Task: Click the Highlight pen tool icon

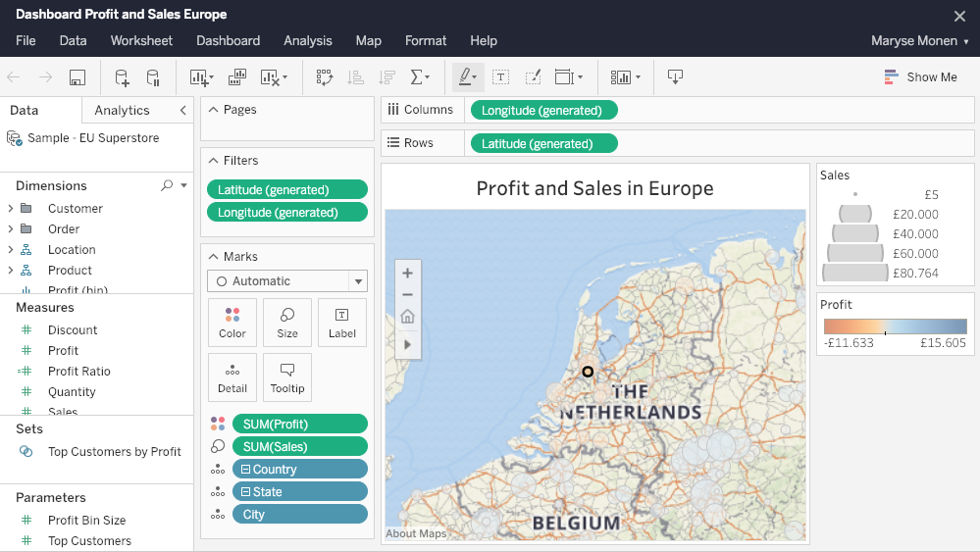Action: (466, 77)
